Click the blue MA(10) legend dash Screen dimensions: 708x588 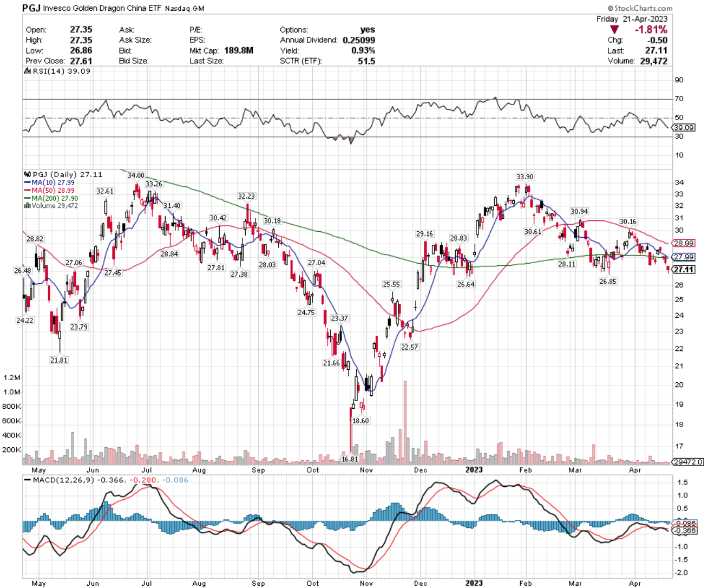(x=28, y=183)
